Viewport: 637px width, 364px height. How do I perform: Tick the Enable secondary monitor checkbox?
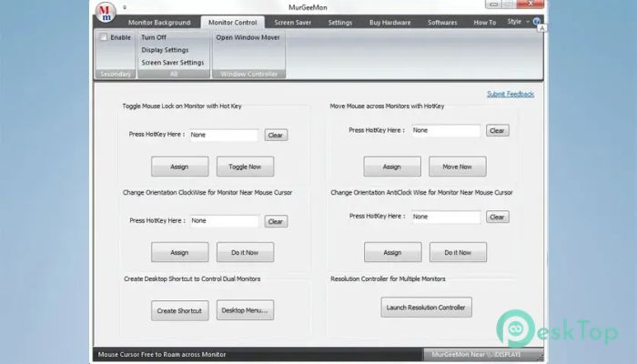pos(104,37)
